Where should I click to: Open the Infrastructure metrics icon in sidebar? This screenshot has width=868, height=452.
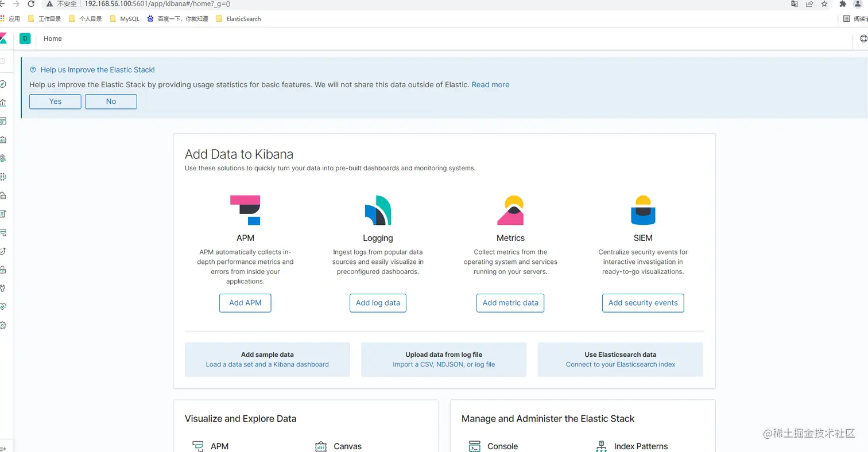[3, 195]
